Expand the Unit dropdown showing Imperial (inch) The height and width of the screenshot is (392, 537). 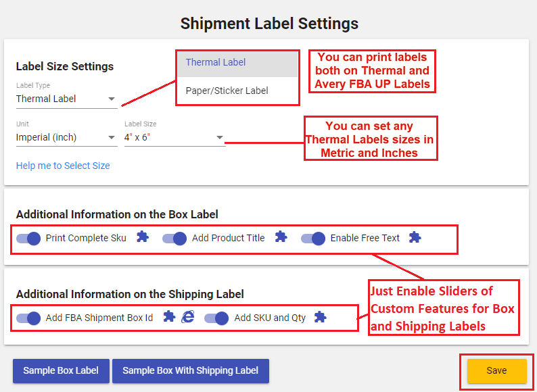click(67, 138)
